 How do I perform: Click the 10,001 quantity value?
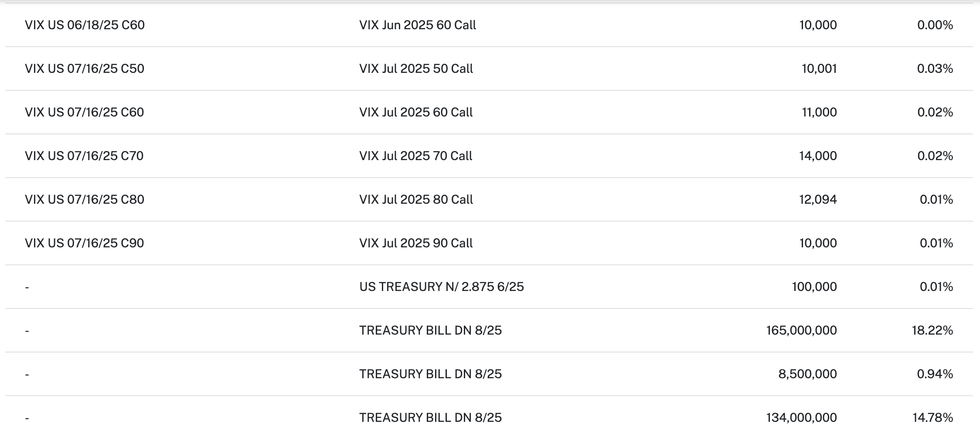click(x=819, y=68)
